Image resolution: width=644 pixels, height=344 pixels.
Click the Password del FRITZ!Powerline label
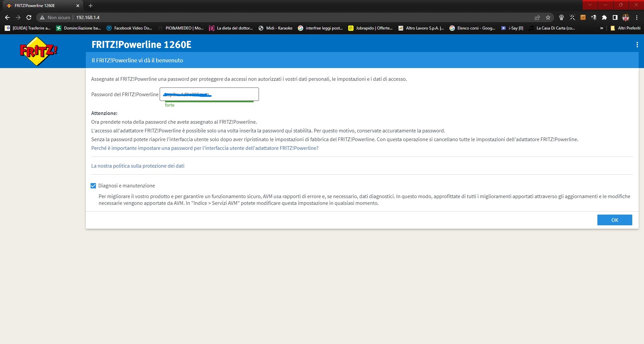point(125,95)
